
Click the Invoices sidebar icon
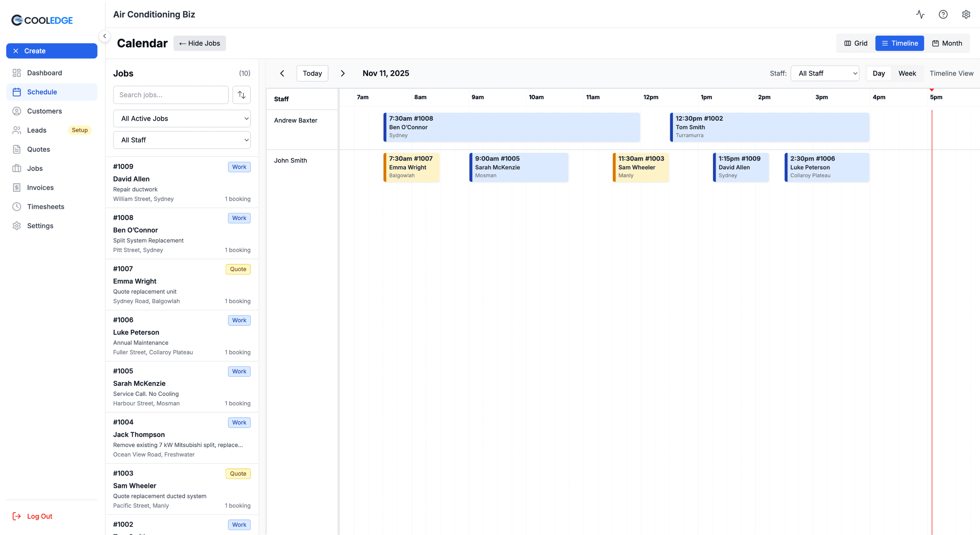pyautogui.click(x=17, y=187)
